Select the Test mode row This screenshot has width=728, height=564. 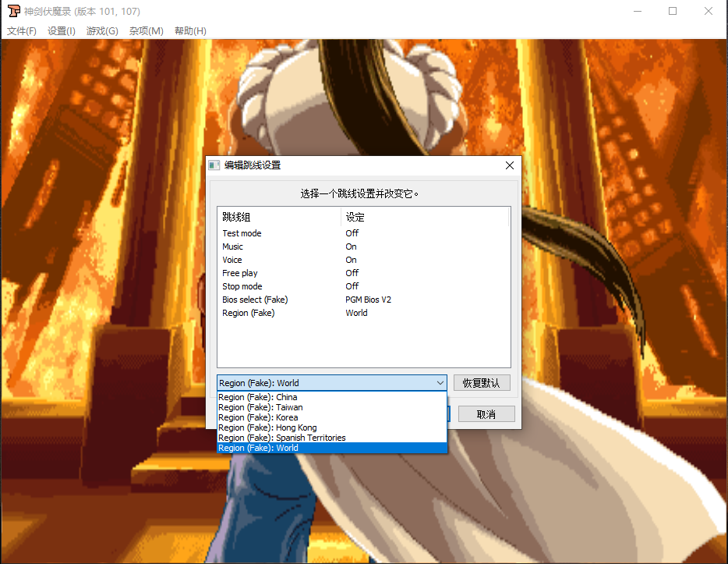tap(364, 233)
